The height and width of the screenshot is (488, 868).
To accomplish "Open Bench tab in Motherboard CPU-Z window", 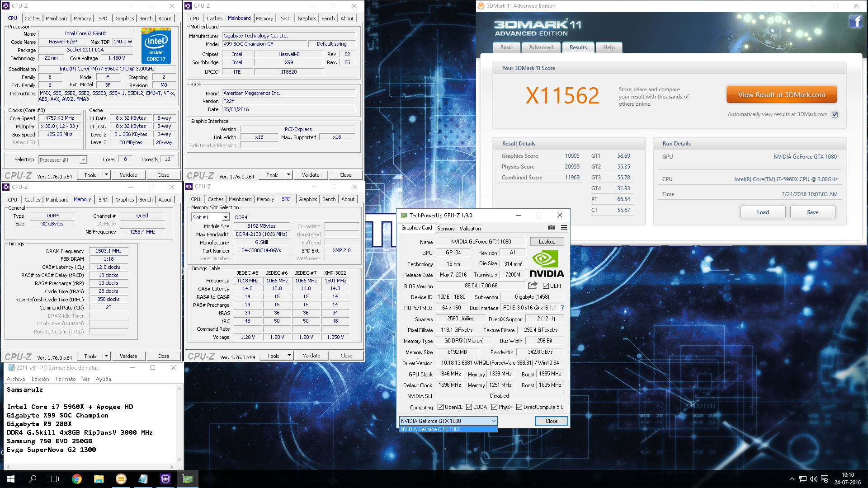I will click(x=328, y=19).
